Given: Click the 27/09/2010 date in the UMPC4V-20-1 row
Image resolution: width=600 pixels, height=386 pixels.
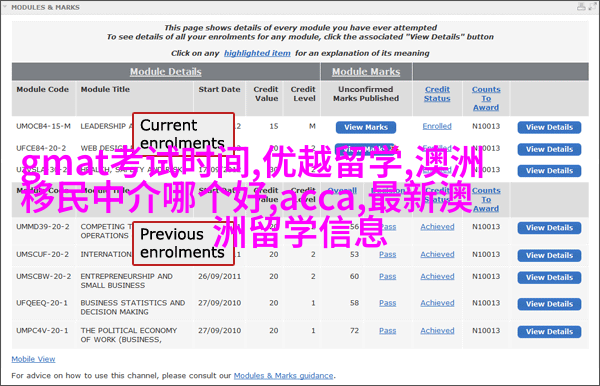Looking at the screenshot, I should pos(219,331).
